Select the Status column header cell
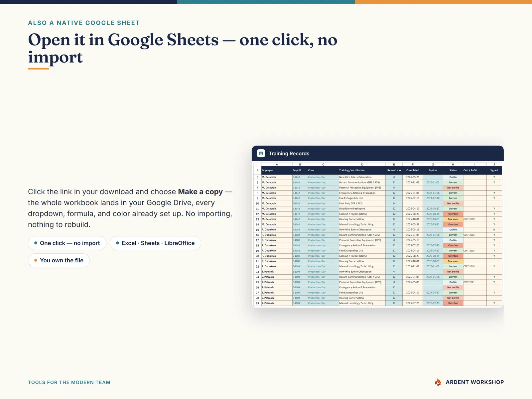The height and width of the screenshot is (399, 532). [453, 170]
